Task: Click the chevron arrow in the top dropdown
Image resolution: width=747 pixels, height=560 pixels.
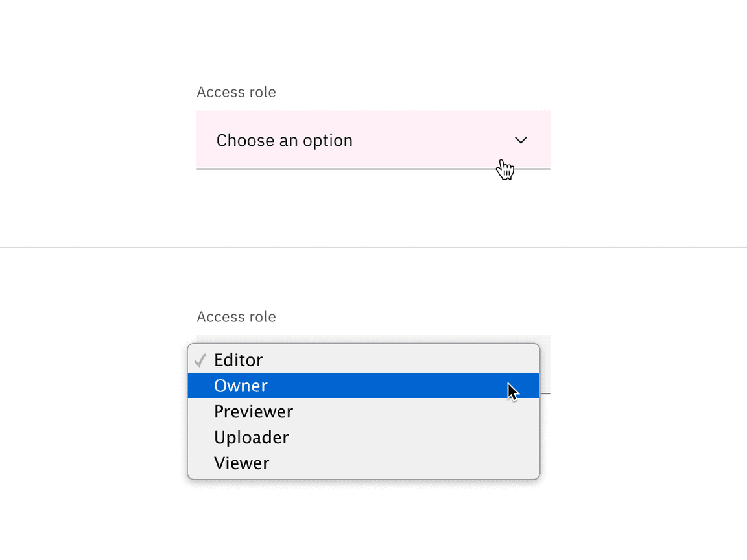Action: pos(521,140)
